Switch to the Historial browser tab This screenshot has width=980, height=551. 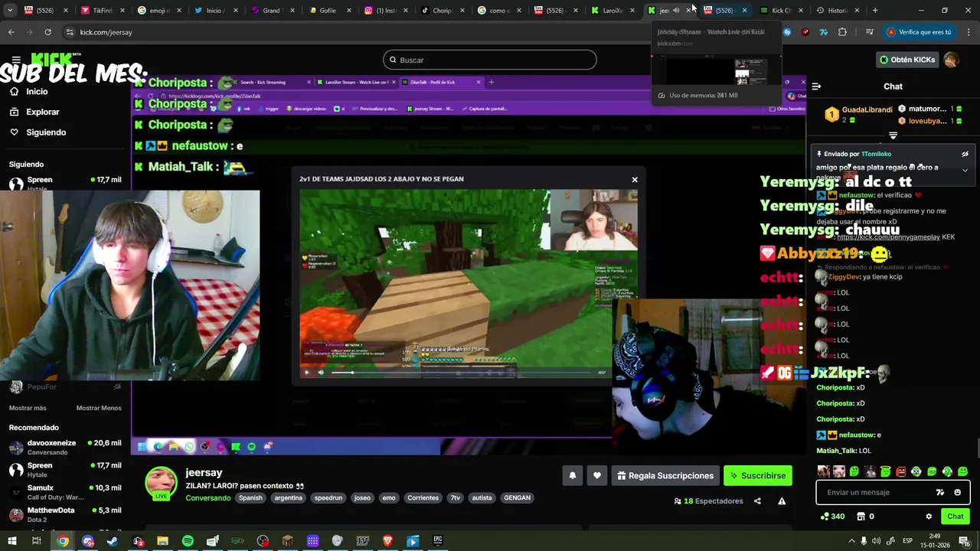point(837,10)
